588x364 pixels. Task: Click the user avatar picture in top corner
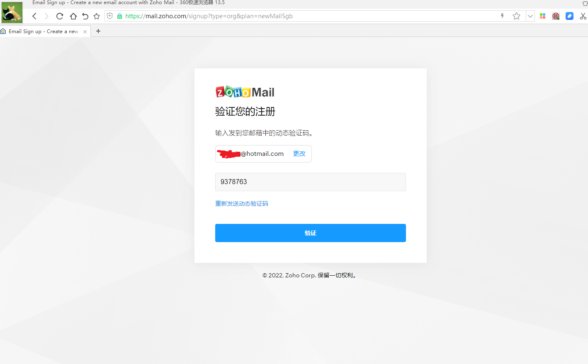12,12
